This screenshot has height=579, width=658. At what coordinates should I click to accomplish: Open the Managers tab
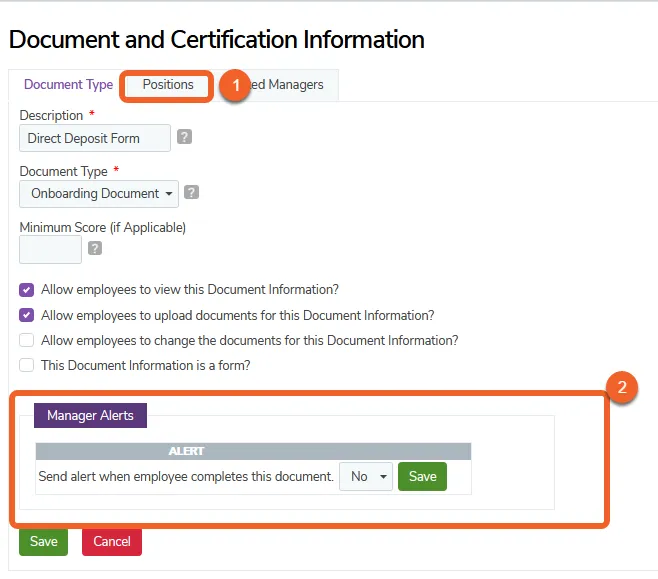point(287,84)
